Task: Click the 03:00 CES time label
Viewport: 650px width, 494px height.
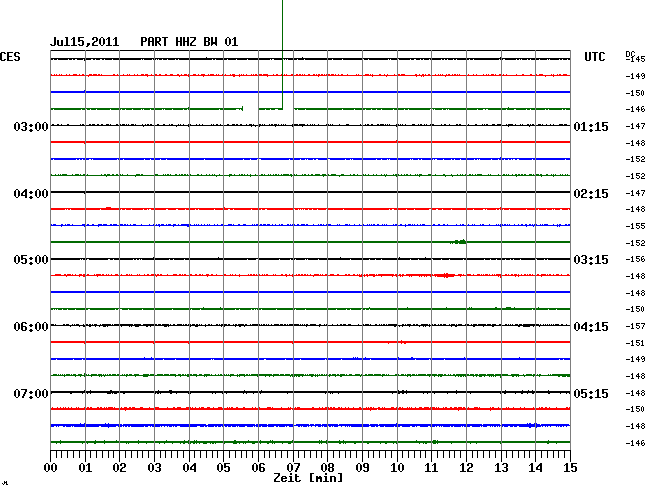Action: coord(31,127)
